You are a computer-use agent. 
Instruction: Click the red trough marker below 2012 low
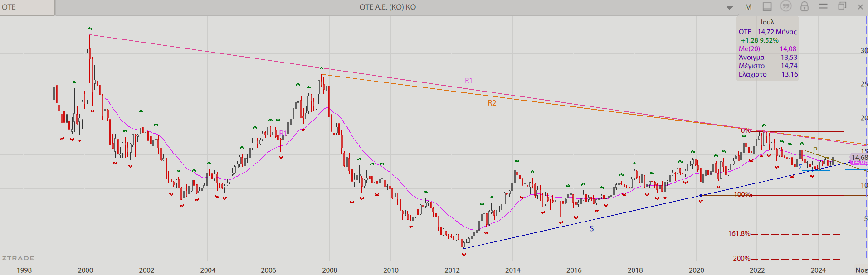point(463,255)
